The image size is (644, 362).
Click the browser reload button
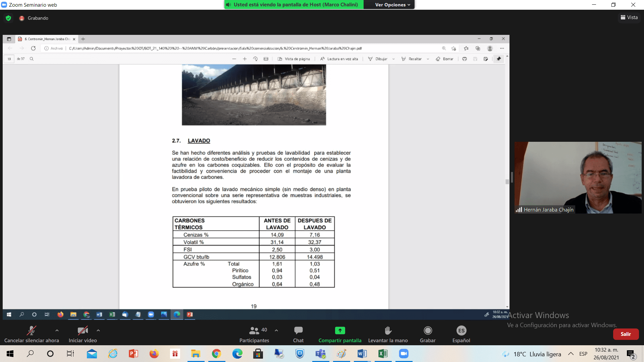[33, 48]
